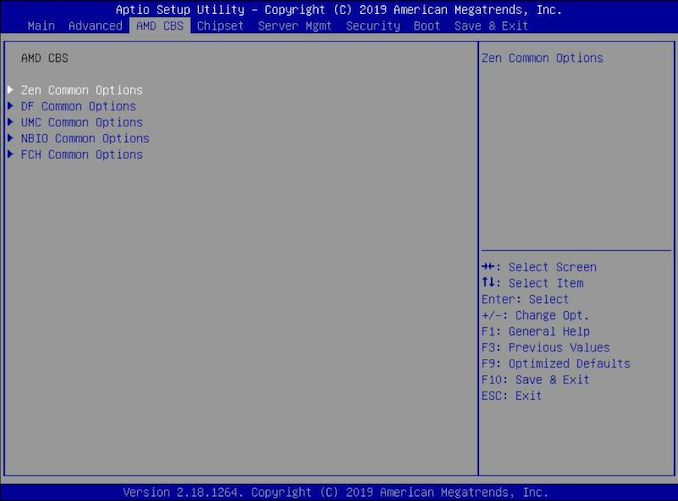Go to the Chipset tab
The height and width of the screenshot is (501, 678).
click(220, 26)
